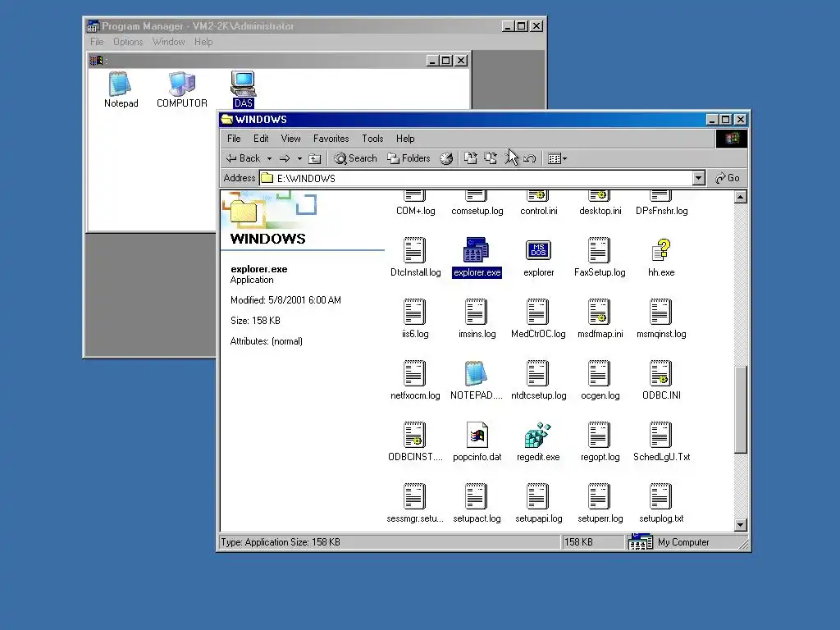840x630 pixels.
Task: Select the DtcInstall.log file icon
Action: [414, 250]
